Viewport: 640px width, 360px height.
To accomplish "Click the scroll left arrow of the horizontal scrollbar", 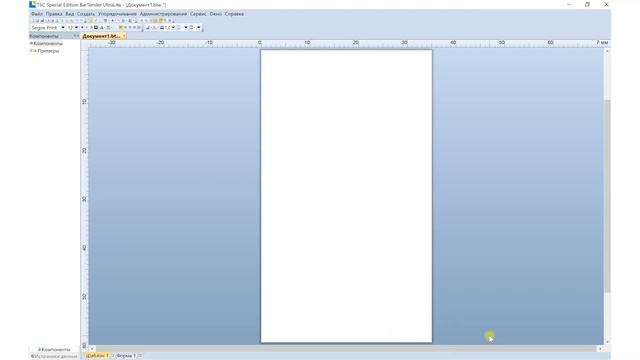I will [x=92, y=349].
